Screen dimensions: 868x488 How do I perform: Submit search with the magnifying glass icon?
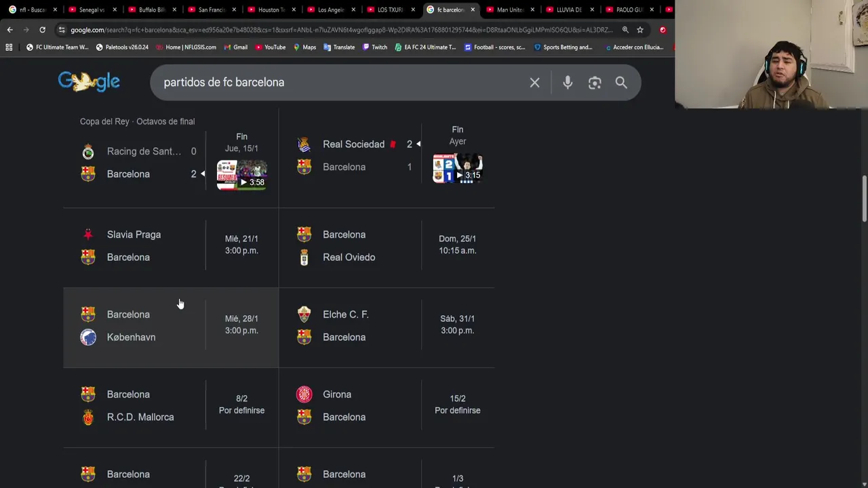click(621, 83)
